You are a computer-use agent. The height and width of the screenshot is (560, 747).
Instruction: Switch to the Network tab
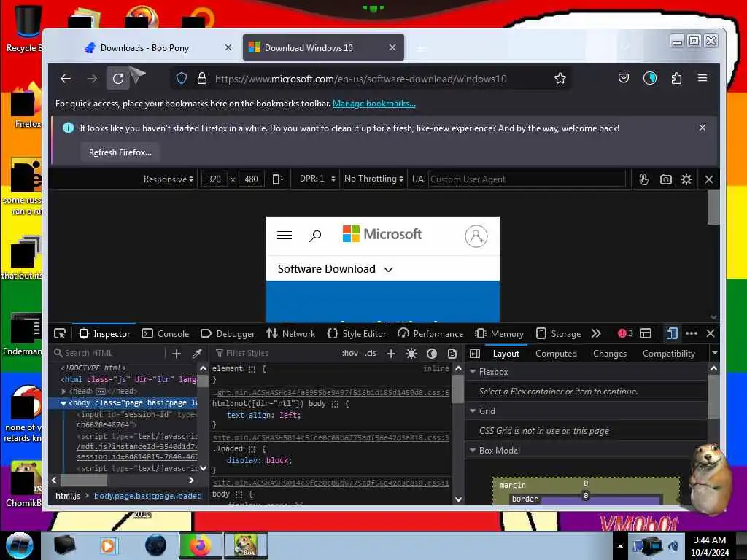291,334
